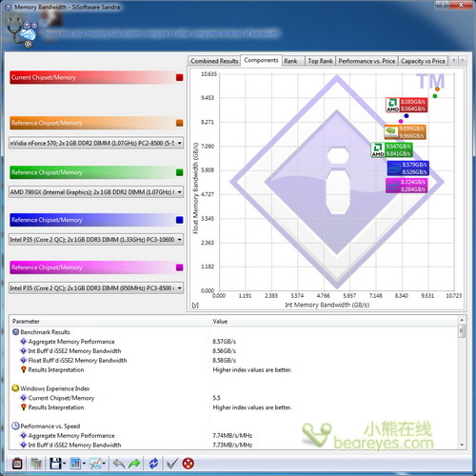Viewport: 476px width, 476px height.
Task: Click the 7.74MB/s/MHz value
Action: tap(232, 436)
